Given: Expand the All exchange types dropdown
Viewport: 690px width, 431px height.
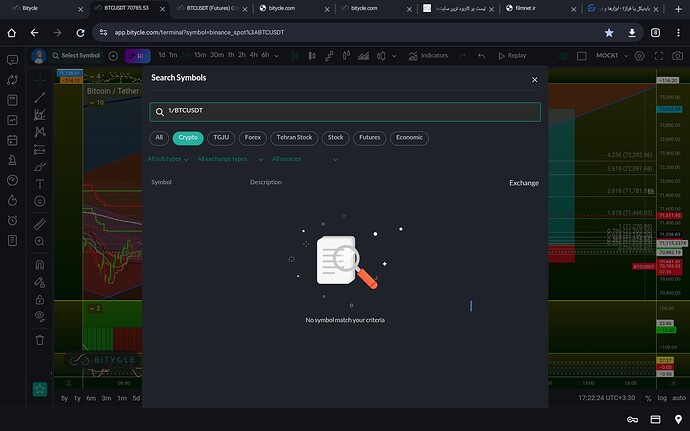Looking at the screenshot, I should click(230, 159).
